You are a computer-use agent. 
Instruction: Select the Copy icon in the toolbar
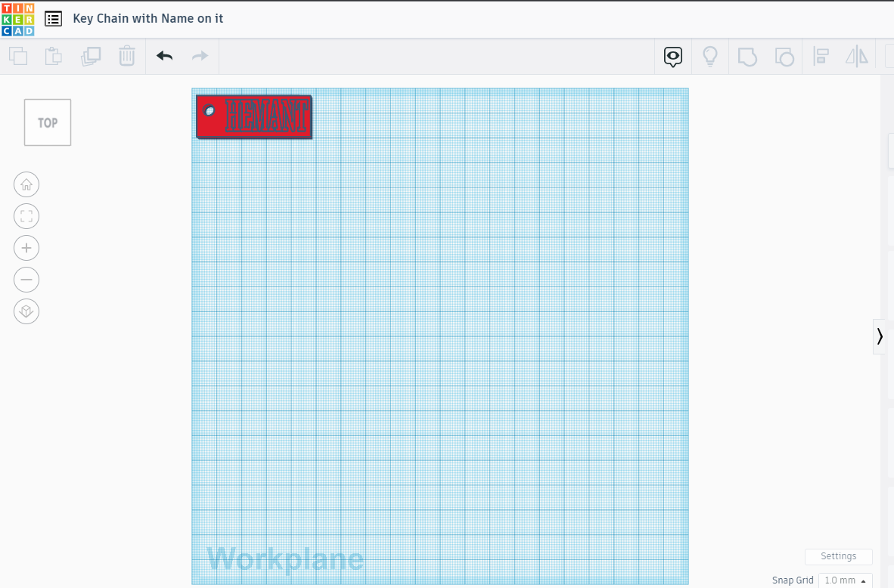pyautogui.click(x=18, y=56)
